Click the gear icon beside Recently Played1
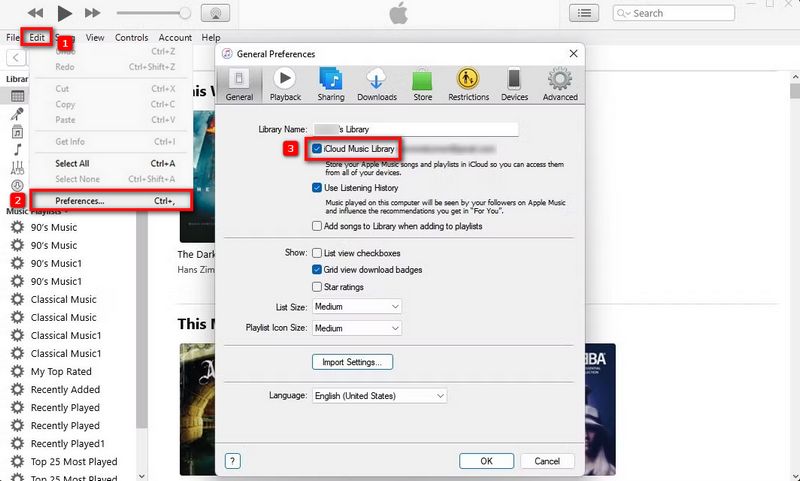Image resolution: width=800 pixels, height=481 pixels. tap(17, 443)
